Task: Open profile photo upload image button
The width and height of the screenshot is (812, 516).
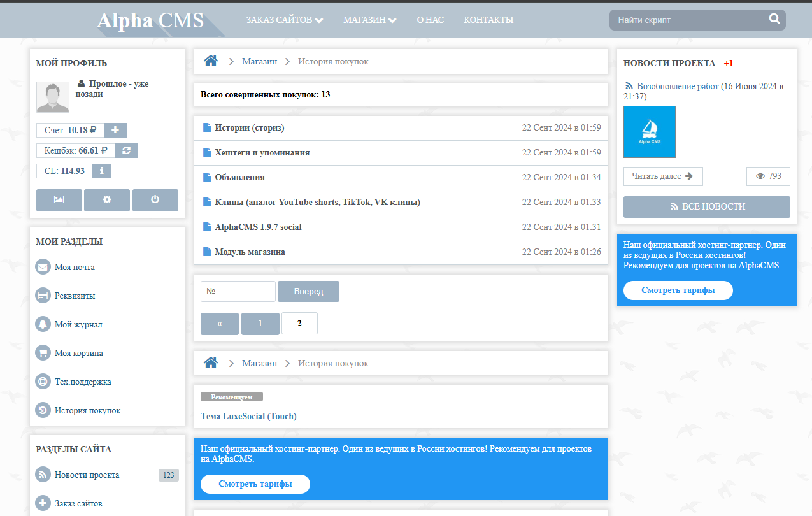Action: 59,199
